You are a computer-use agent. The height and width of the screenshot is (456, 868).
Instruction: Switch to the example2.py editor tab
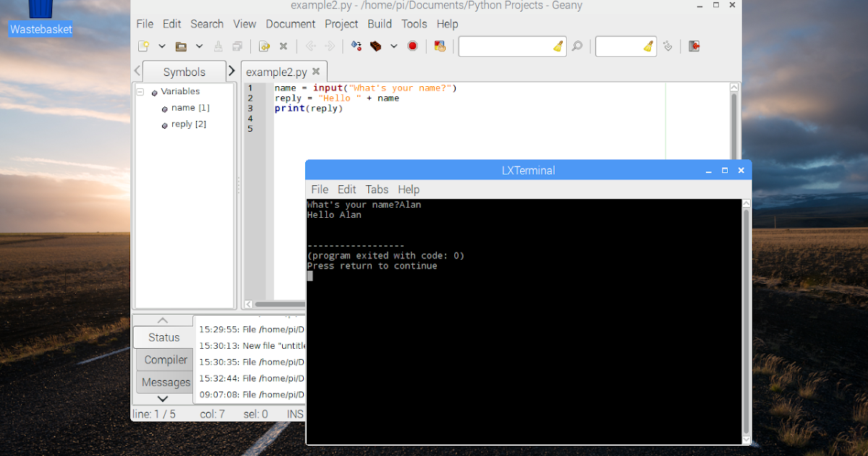tap(277, 72)
